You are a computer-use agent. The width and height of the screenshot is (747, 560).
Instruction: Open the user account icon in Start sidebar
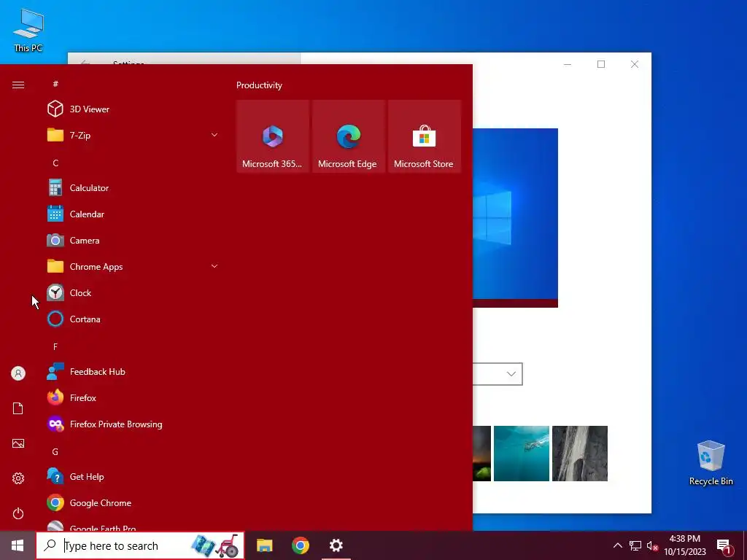[18, 373]
